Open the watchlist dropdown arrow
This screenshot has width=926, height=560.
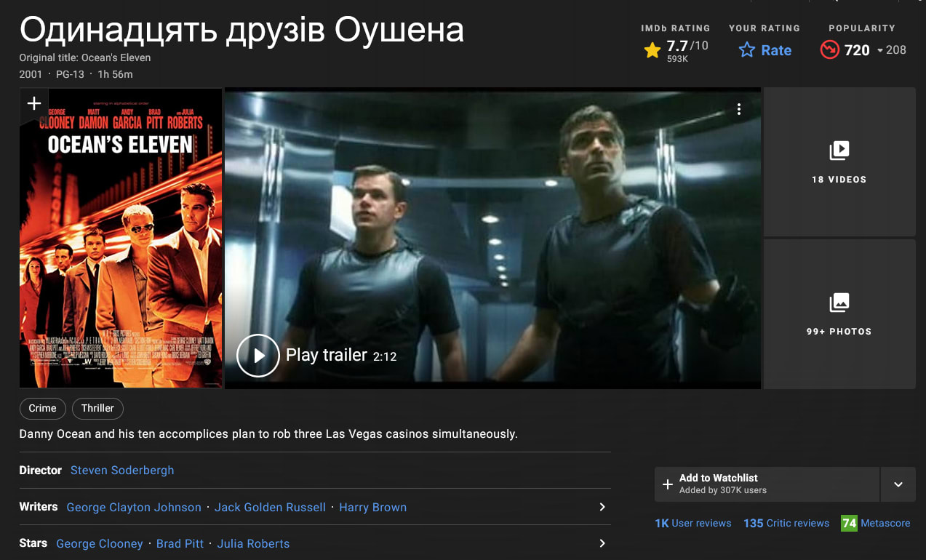coord(898,484)
